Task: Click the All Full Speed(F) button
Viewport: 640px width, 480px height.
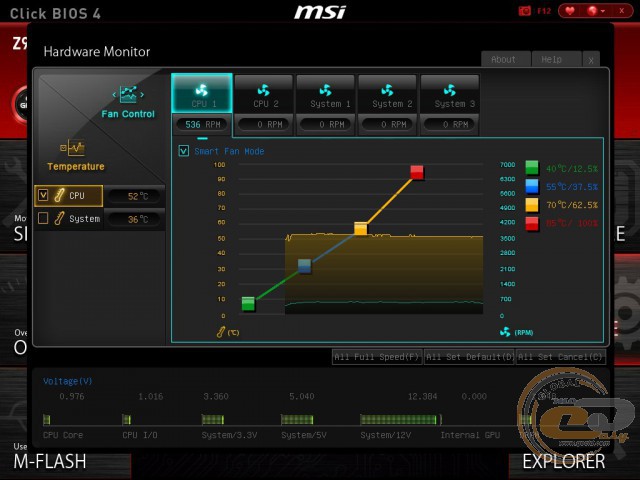Action: 377,357
